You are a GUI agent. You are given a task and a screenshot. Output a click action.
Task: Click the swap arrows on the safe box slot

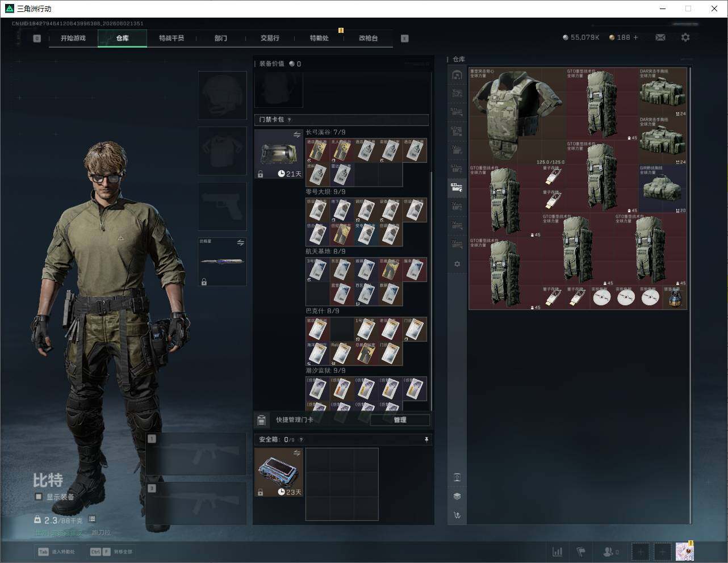pyautogui.click(x=297, y=453)
